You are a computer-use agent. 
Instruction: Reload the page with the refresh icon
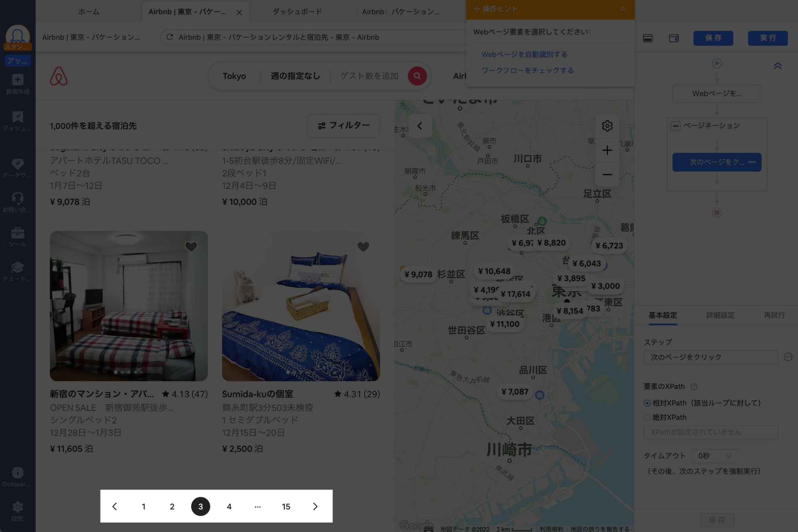click(170, 37)
